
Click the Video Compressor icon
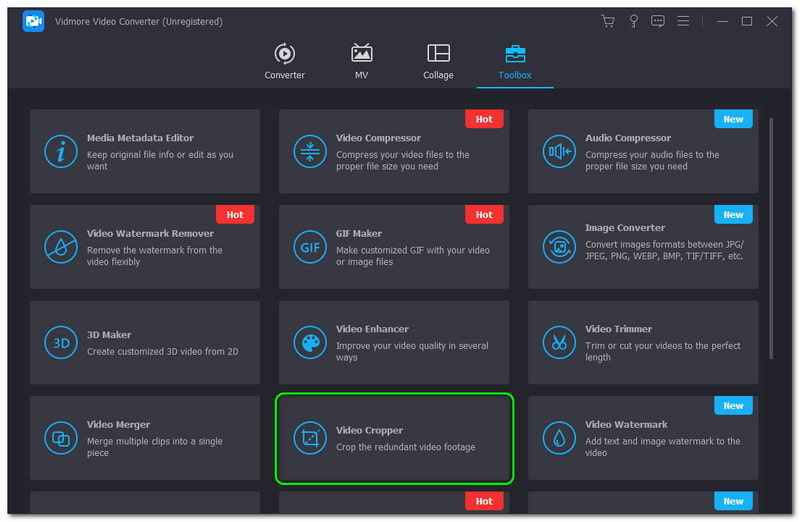pos(310,152)
